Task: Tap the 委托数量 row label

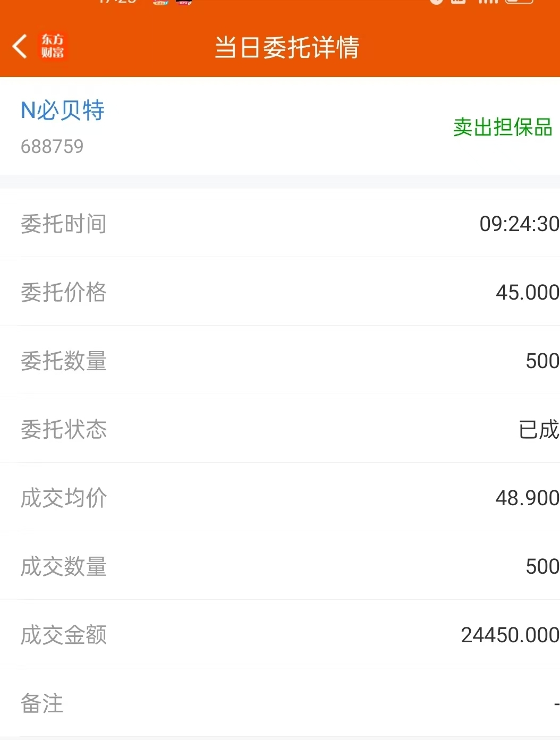Action: click(64, 361)
